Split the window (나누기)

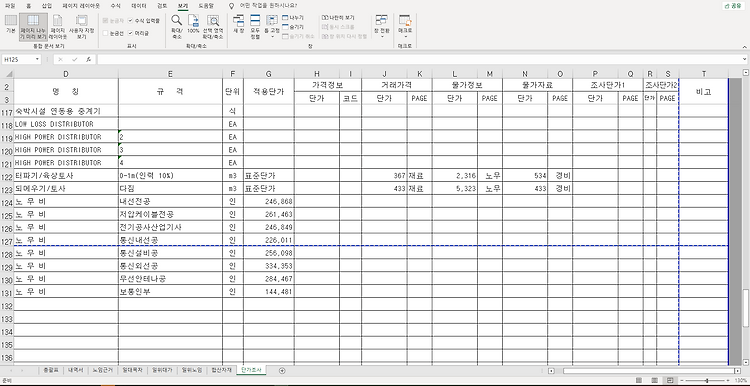click(x=293, y=17)
